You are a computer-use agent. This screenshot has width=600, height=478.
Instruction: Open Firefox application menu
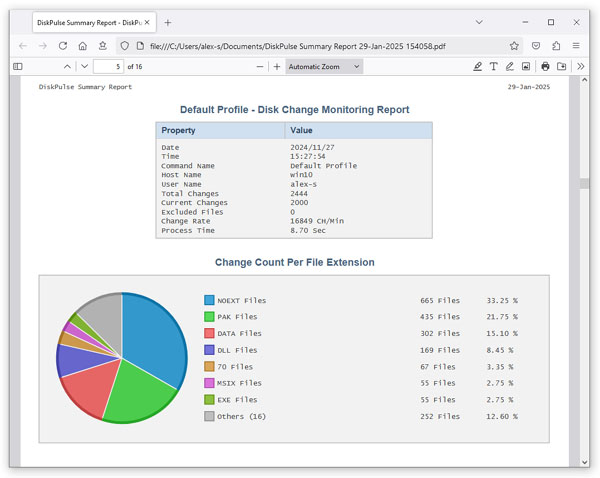pyautogui.click(x=576, y=46)
